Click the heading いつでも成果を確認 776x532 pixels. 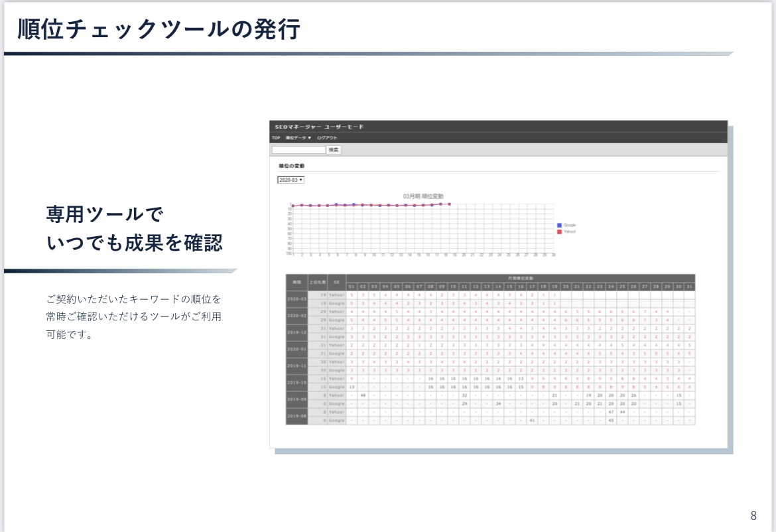135,243
